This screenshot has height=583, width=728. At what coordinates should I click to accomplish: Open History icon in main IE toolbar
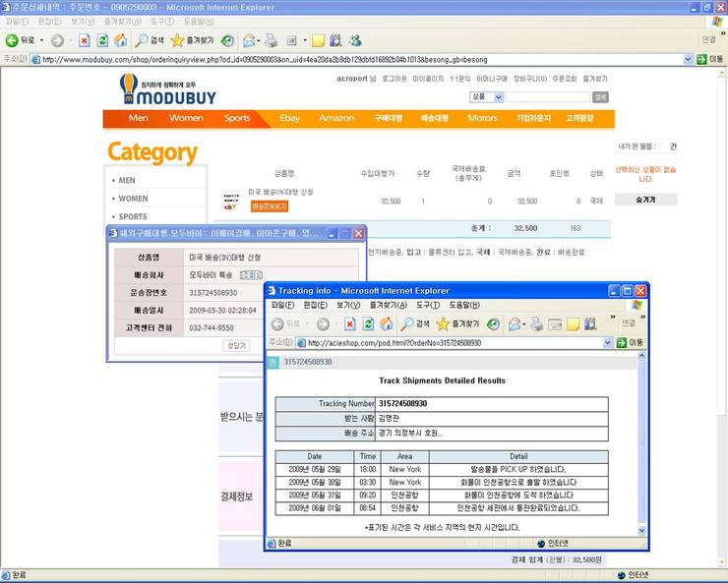tap(227, 41)
